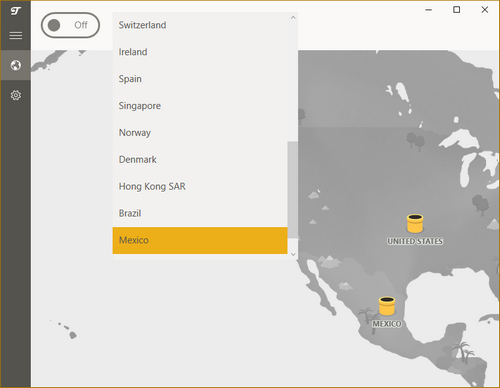This screenshot has height=388, width=500.
Task: Choose Singapore from country list
Action: (x=200, y=106)
